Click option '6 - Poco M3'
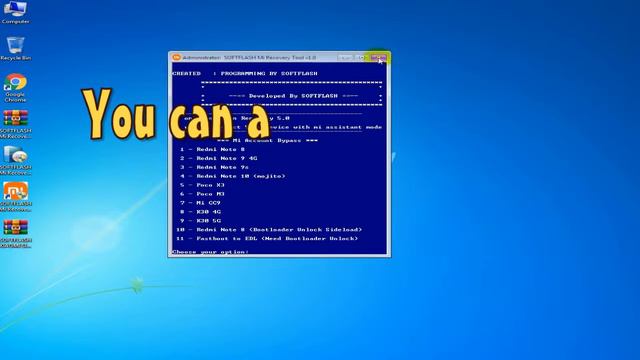Screen dimensions: 640x360 click(202, 194)
